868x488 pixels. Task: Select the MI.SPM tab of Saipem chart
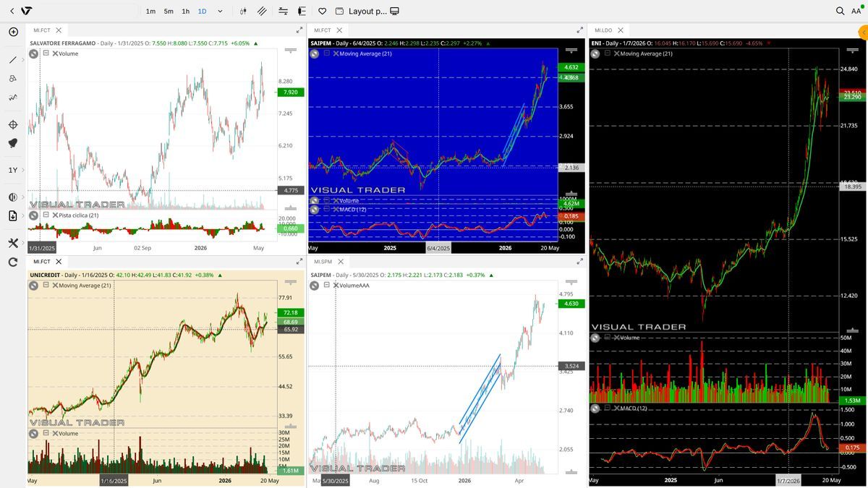coord(322,261)
